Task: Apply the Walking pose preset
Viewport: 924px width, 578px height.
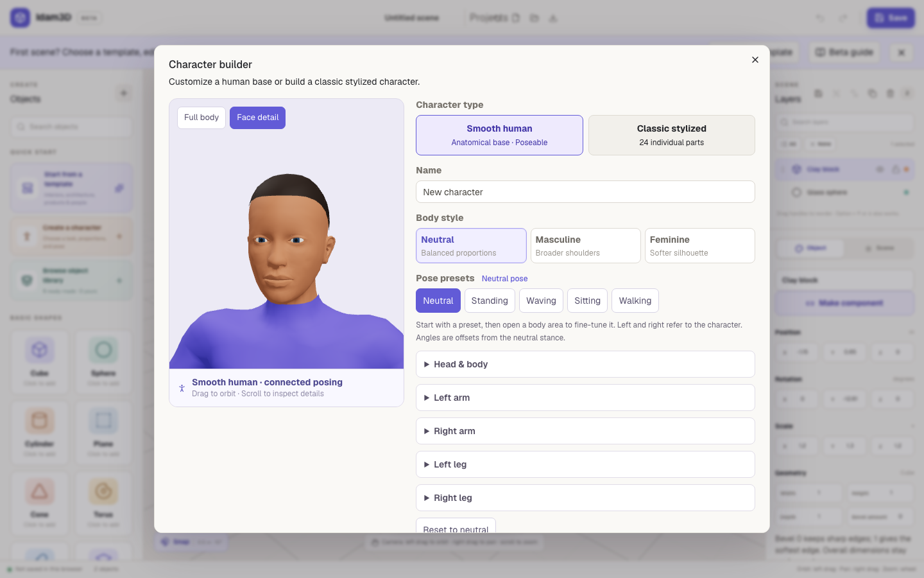Action: pyautogui.click(x=635, y=301)
